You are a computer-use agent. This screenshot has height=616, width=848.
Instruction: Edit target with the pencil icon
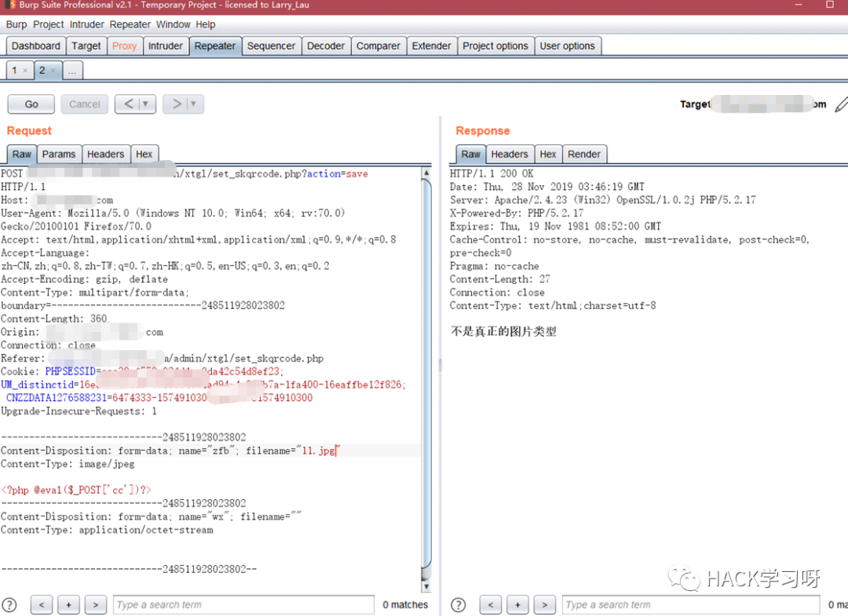point(841,104)
